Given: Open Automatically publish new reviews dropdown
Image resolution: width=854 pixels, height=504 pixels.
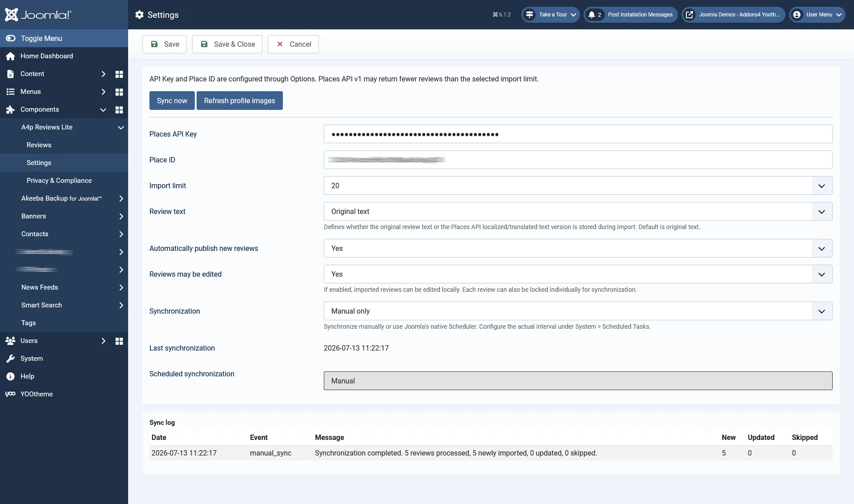Looking at the screenshot, I should click(x=578, y=248).
